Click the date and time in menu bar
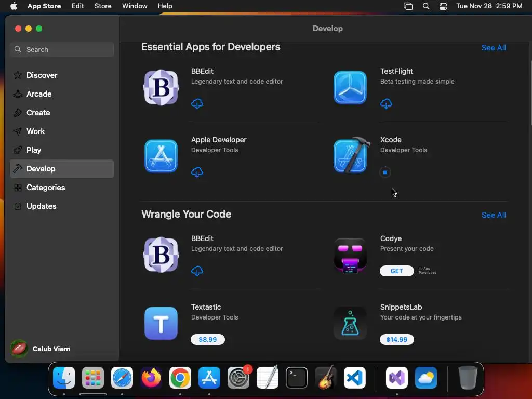 coord(489,6)
